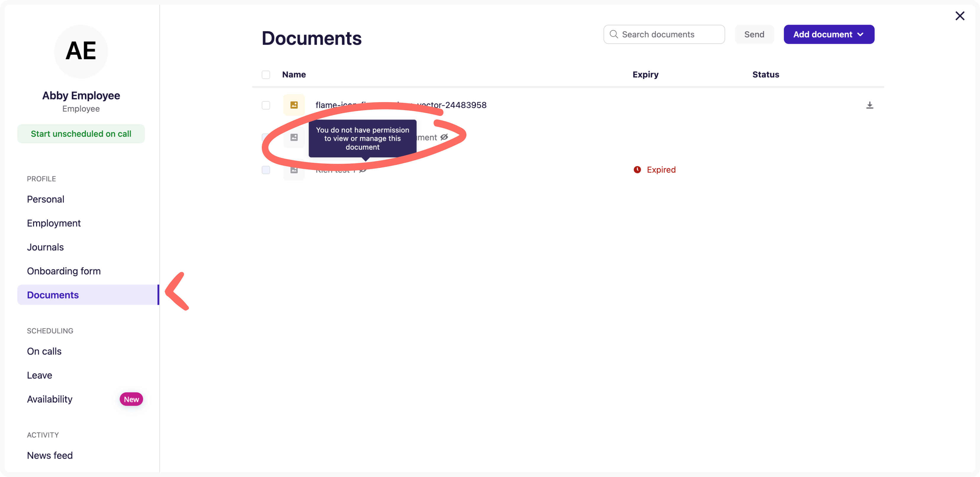Tick the select-all checkbox beside Name
The width and height of the screenshot is (980, 477).
click(266, 75)
